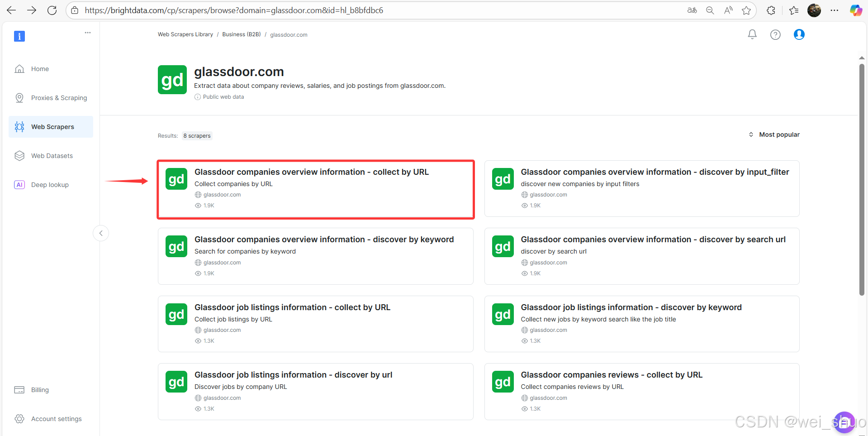The width and height of the screenshot is (868, 436).
Task: Open Glassdoor companies overview collect by URL
Action: 316,189
